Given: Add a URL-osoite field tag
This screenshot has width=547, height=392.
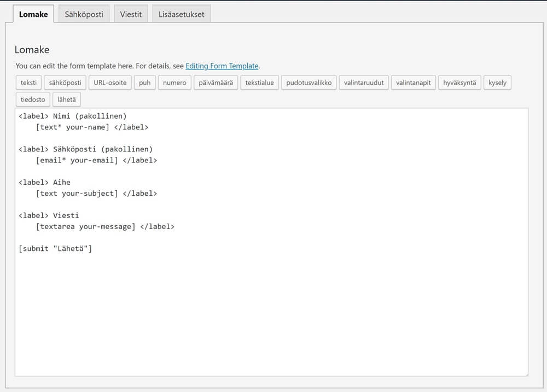Looking at the screenshot, I should pos(110,83).
